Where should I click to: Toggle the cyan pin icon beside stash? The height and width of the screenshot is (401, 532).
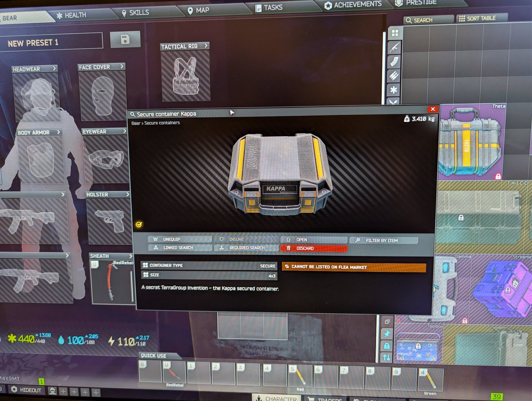tap(387, 333)
